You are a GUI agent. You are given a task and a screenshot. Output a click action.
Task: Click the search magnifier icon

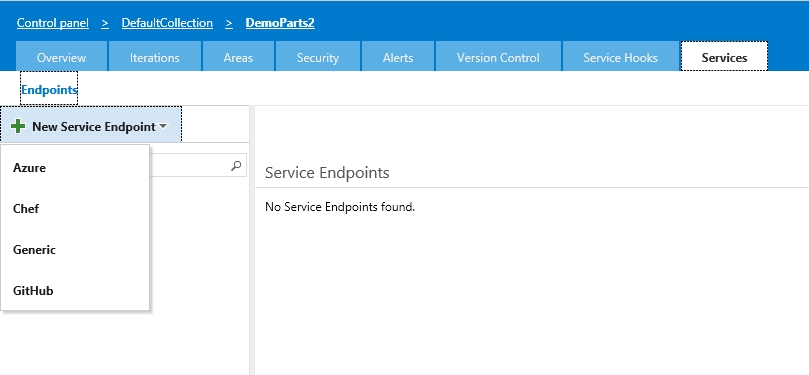[x=236, y=166]
